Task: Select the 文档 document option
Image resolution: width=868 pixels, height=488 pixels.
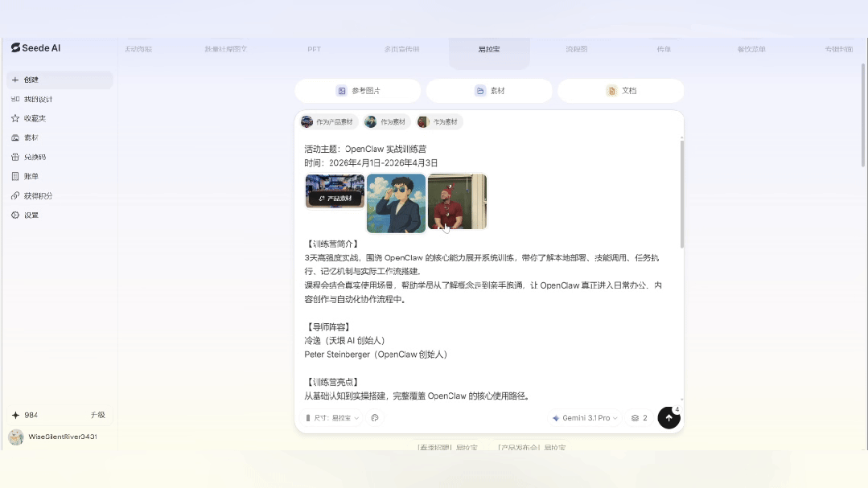Action: pos(620,91)
